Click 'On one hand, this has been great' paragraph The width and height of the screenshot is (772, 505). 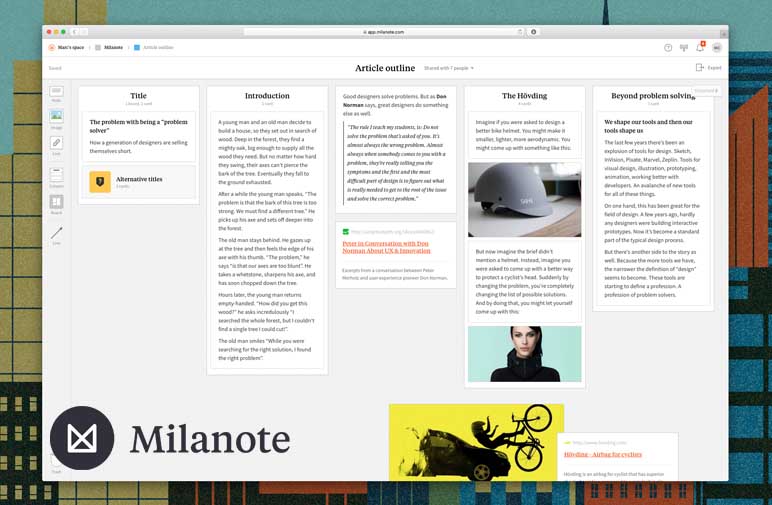coord(652,223)
